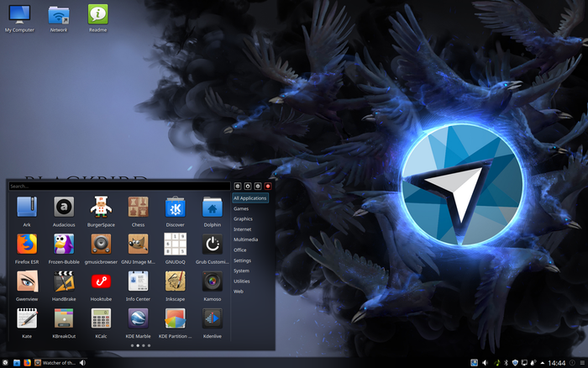Image resolution: width=588 pixels, height=368 pixels.
Task: Open the blue folder icon in taskbar
Action: pyautogui.click(x=17, y=363)
